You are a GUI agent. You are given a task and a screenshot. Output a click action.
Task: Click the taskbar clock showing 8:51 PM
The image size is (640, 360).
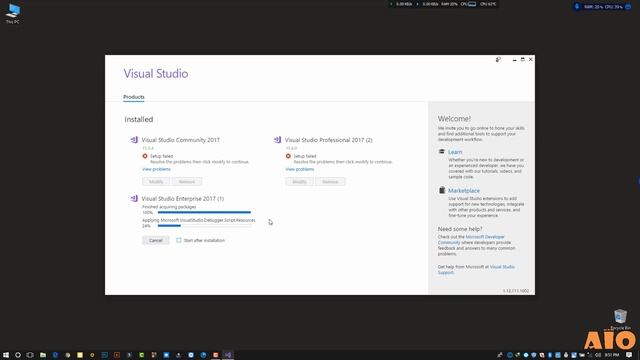coord(611,355)
